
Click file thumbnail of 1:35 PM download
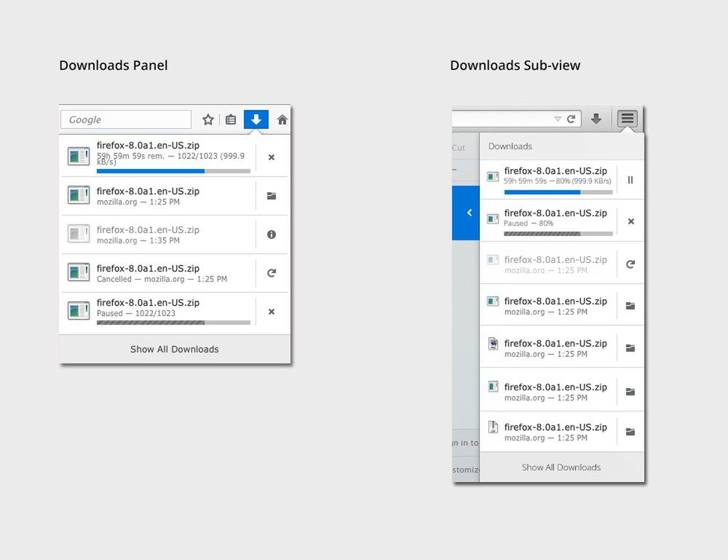[x=79, y=234]
